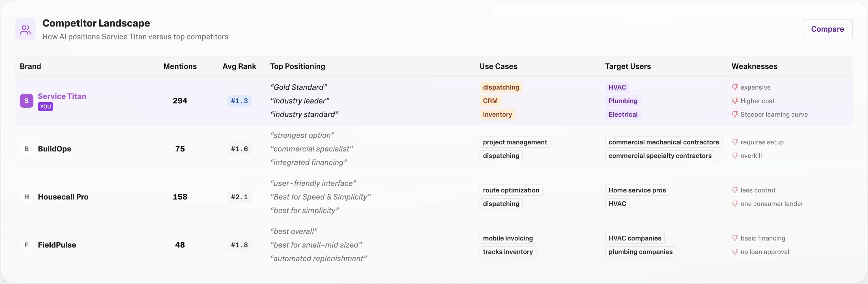Click thumbs-down icon beside 'requires setup'
868x284 pixels.
(x=735, y=142)
